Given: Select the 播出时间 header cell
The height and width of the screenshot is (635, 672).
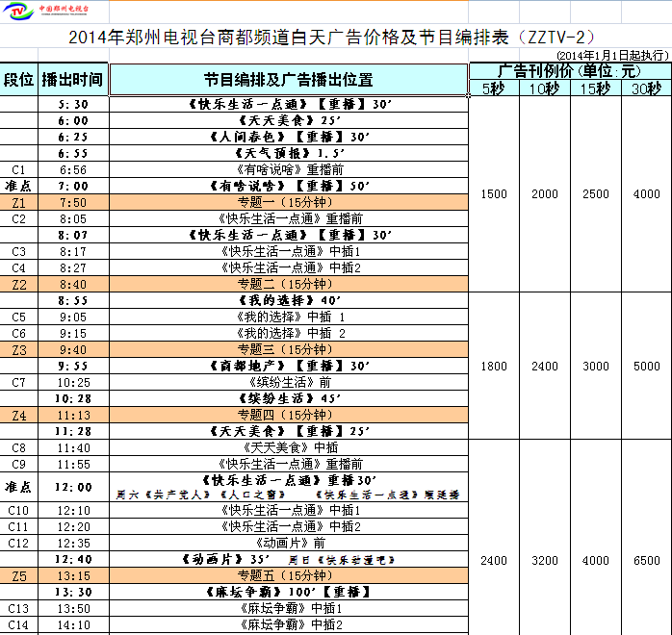Looking at the screenshot, I should click(x=73, y=80).
